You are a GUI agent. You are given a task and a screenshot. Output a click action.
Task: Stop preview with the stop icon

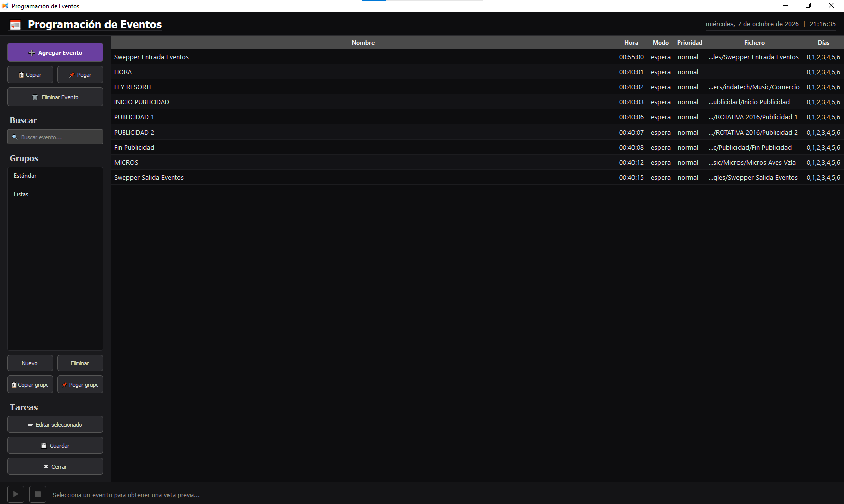pyautogui.click(x=38, y=494)
